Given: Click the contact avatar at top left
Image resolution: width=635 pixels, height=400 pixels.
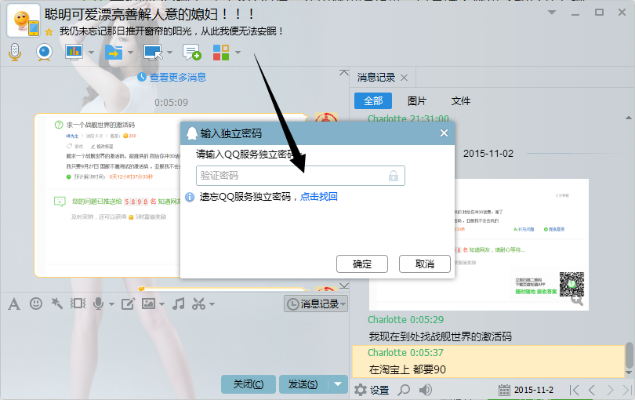Looking at the screenshot, I should pos(23,20).
